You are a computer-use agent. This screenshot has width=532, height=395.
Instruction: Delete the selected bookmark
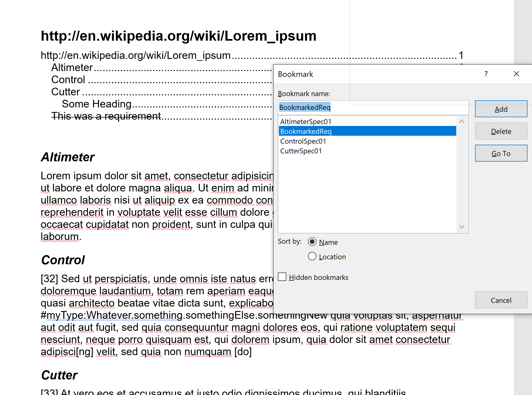tap(501, 131)
